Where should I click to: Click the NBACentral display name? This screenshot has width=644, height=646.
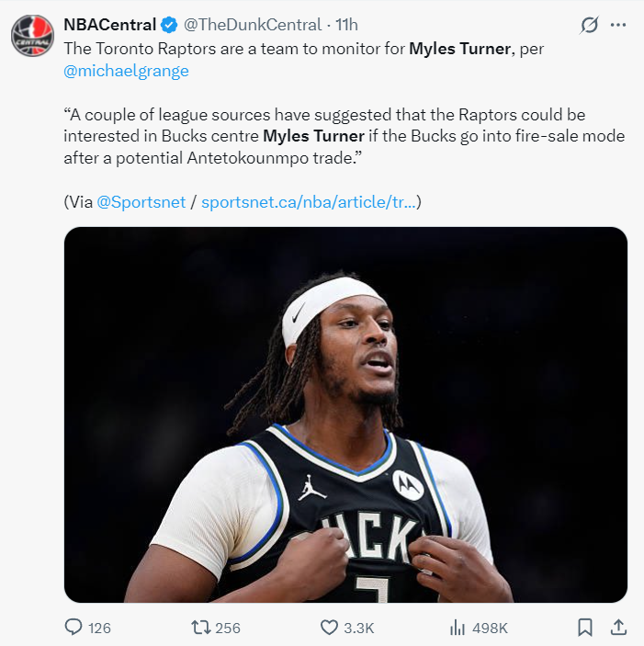pos(109,25)
